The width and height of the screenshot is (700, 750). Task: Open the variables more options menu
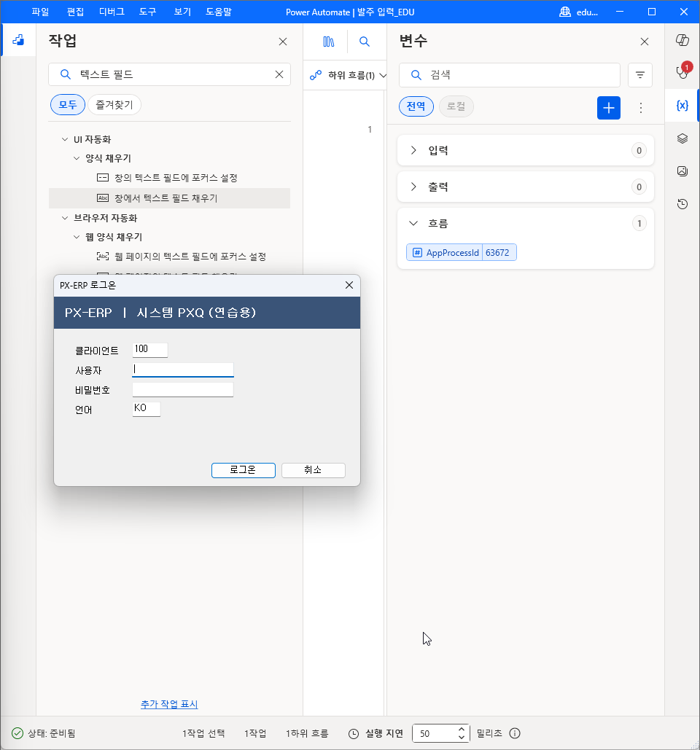[641, 108]
